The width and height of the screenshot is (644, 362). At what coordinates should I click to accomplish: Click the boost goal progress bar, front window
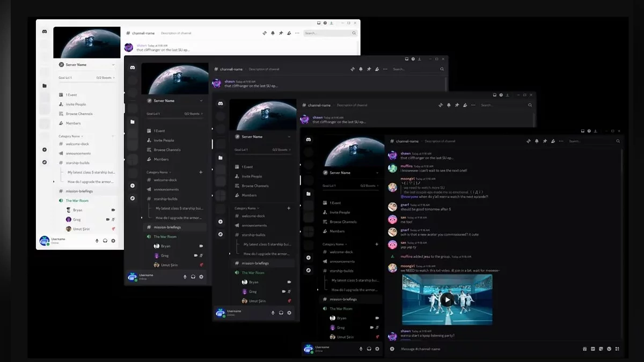[352, 191]
